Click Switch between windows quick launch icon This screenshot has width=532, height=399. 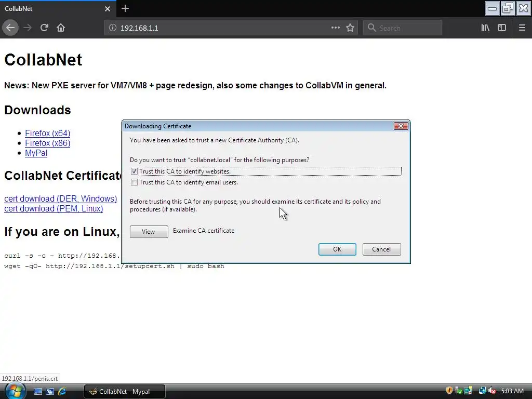[50, 392]
